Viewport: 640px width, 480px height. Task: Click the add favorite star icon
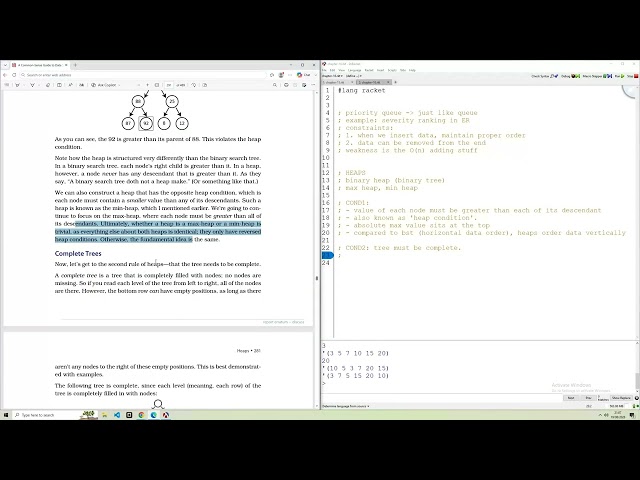(272, 75)
